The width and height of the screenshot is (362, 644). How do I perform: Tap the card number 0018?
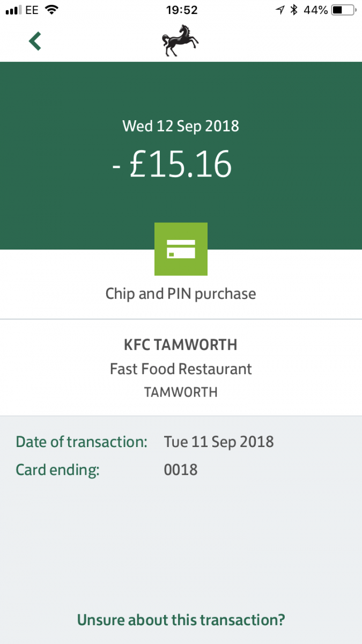click(x=181, y=470)
